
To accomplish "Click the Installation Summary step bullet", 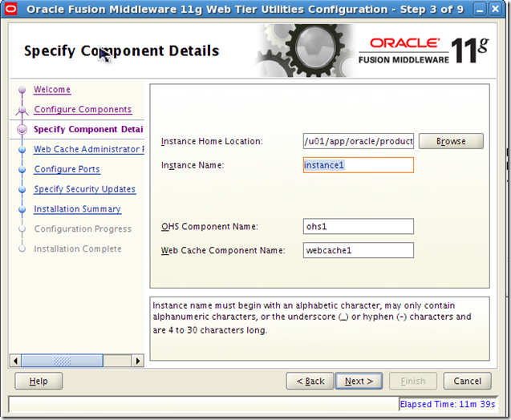I will [22, 209].
